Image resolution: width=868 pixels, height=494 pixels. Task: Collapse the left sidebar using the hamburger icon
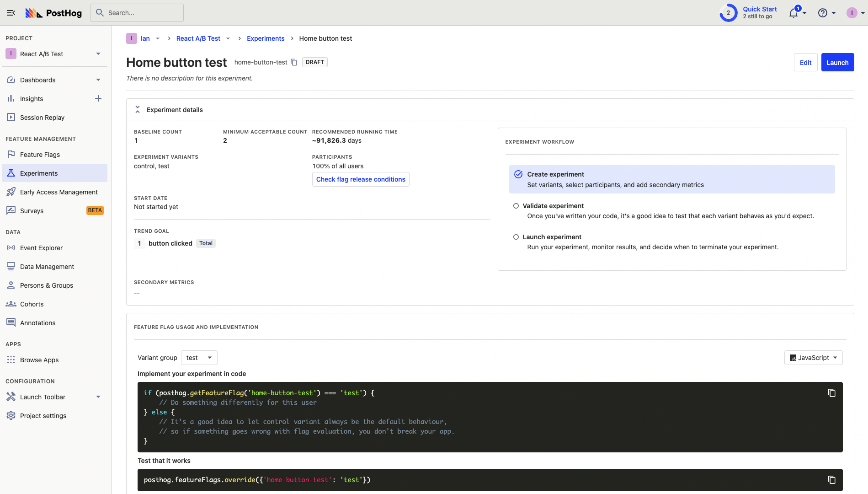11,12
